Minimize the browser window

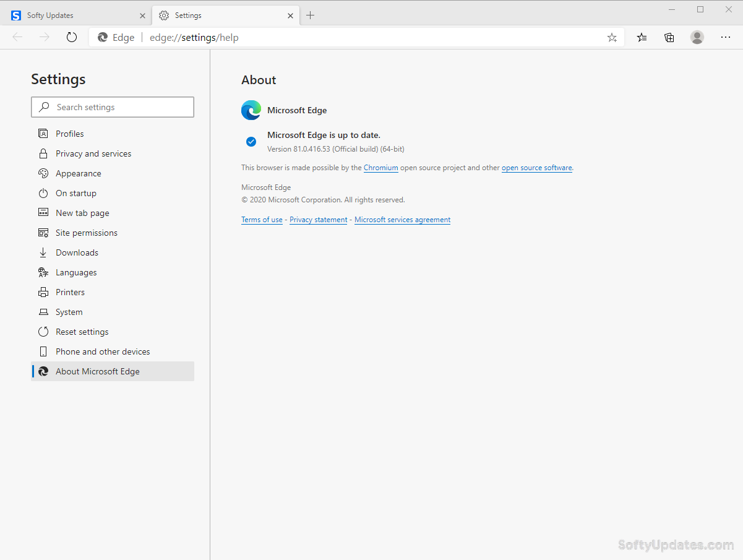pyautogui.click(x=672, y=9)
